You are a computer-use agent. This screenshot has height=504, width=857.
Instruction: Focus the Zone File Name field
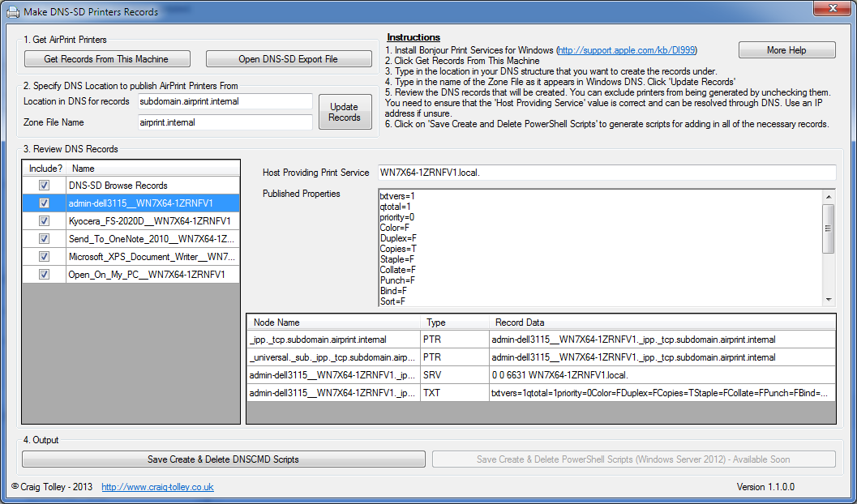pyautogui.click(x=225, y=122)
